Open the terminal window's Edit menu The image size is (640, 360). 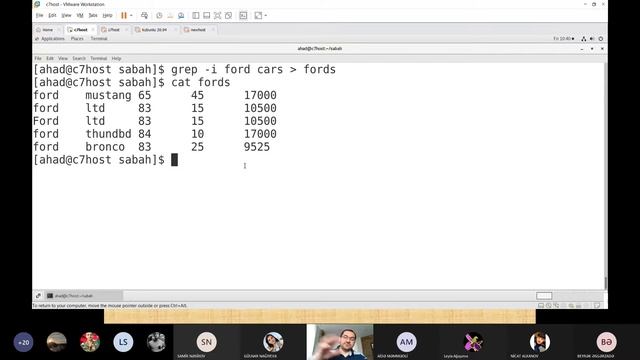click(x=50, y=58)
